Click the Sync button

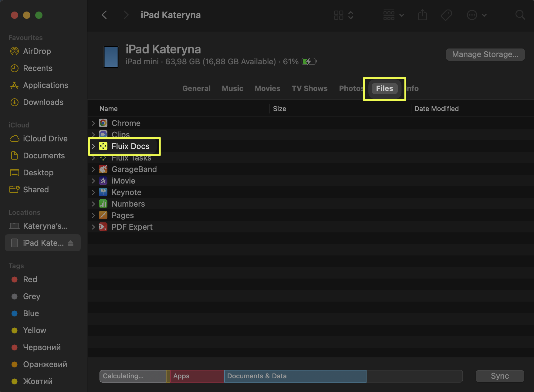point(500,376)
